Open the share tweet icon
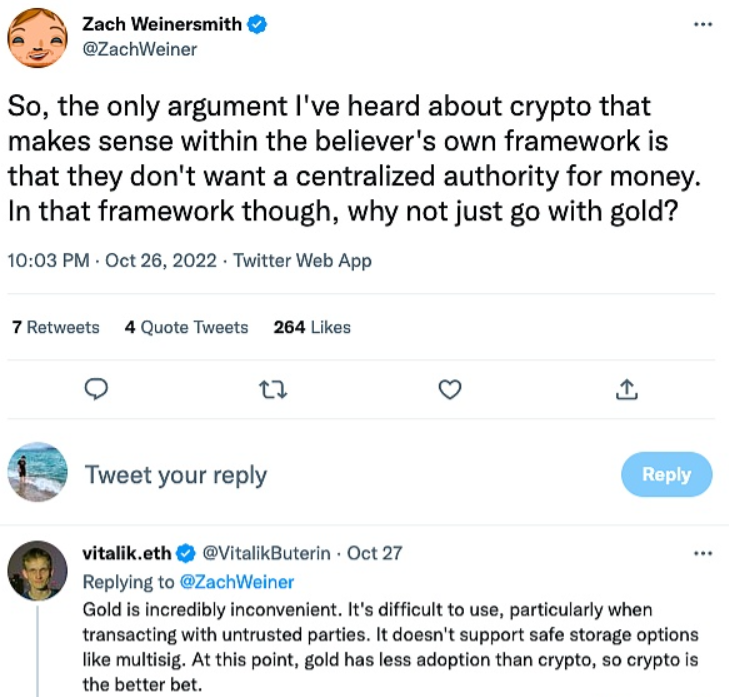Screen dimensions: 729x697 tap(627, 389)
